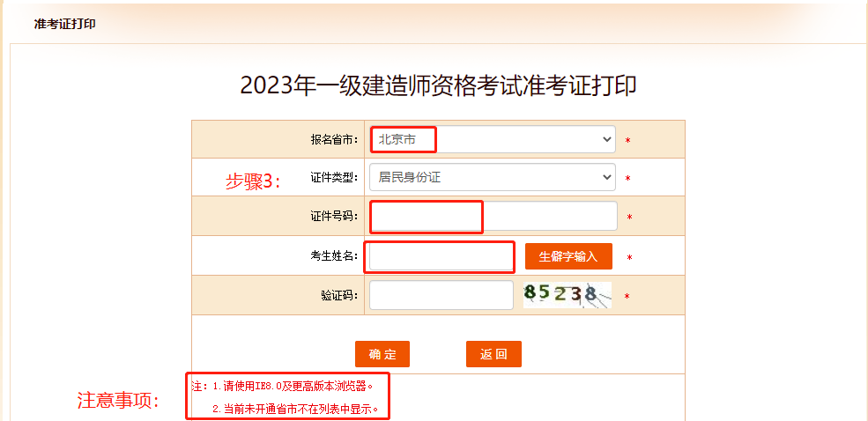Click the red 步骤3 annotation text
This screenshot has height=421, width=868.
pos(252,181)
